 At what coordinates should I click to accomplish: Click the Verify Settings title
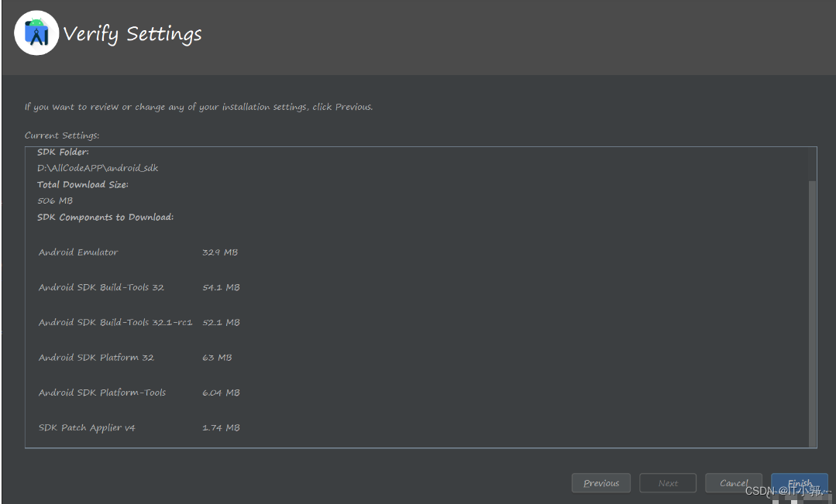132,33
